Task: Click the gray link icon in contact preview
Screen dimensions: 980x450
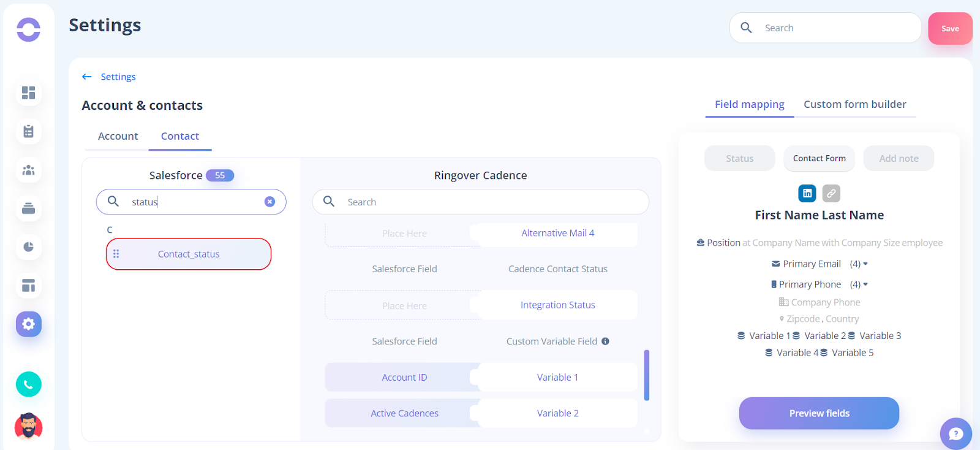Action: click(x=831, y=193)
